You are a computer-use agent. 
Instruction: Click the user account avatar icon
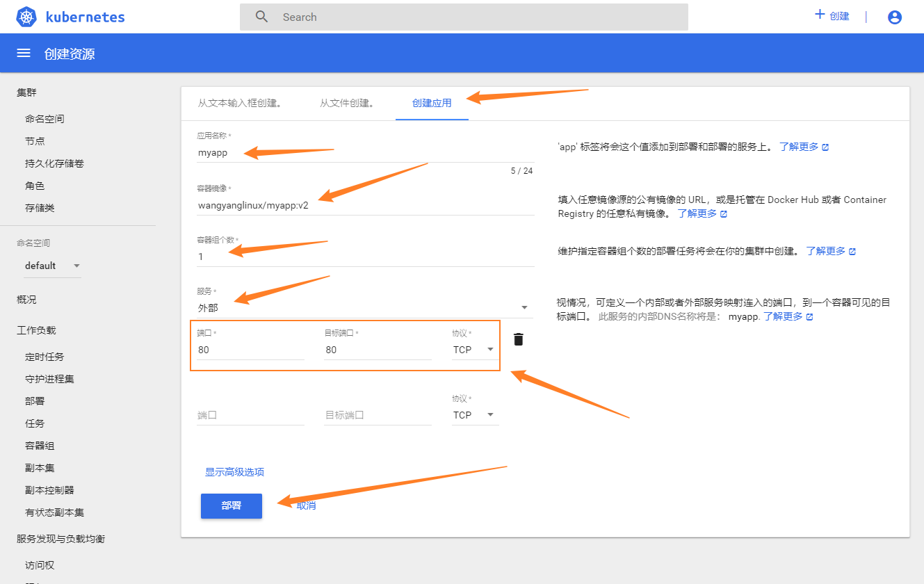pyautogui.click(x=895, y=17)
